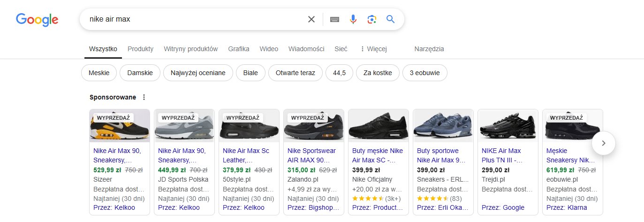The image size is (644, 222).
Task: Open the Sizeer yellow Air Max 90 image
Action: 120,126
